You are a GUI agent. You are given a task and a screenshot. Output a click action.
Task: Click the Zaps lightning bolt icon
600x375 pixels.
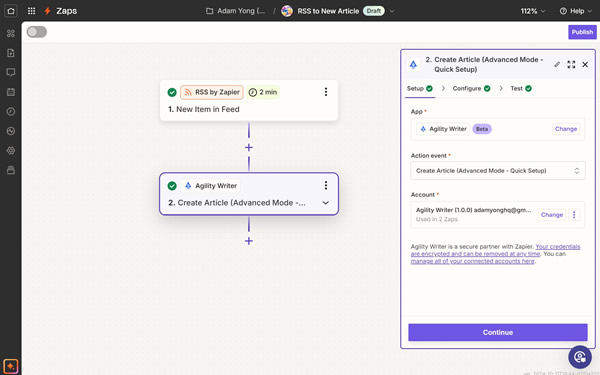pos(47,11)
